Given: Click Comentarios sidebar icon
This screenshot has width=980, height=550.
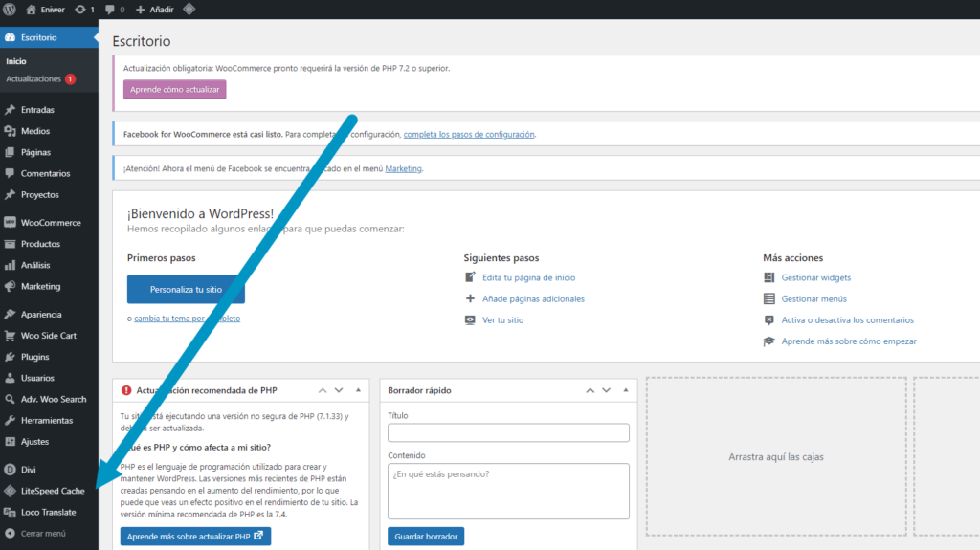Looking at the screenshot, I should point(10,173).
